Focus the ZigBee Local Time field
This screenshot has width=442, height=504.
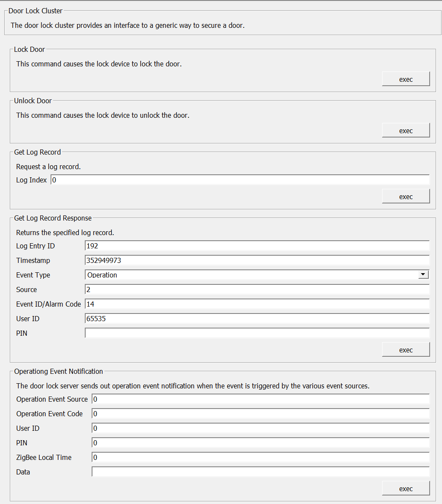pos(261,457)
